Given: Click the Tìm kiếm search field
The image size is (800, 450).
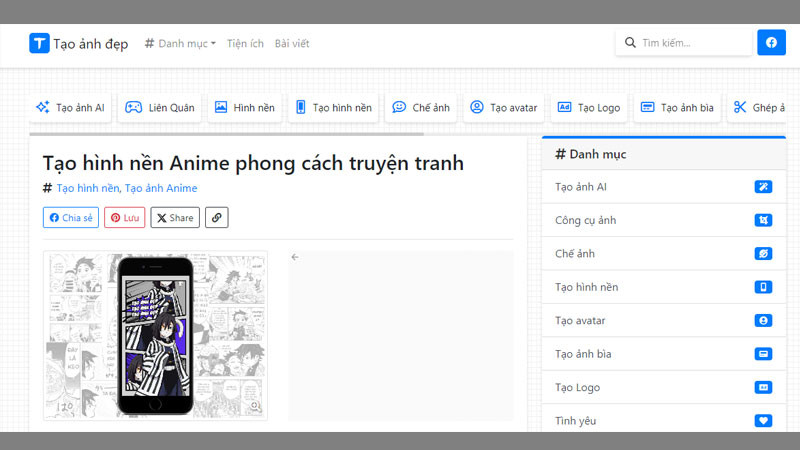Looking at the screenshot, I should coord(684,43).
